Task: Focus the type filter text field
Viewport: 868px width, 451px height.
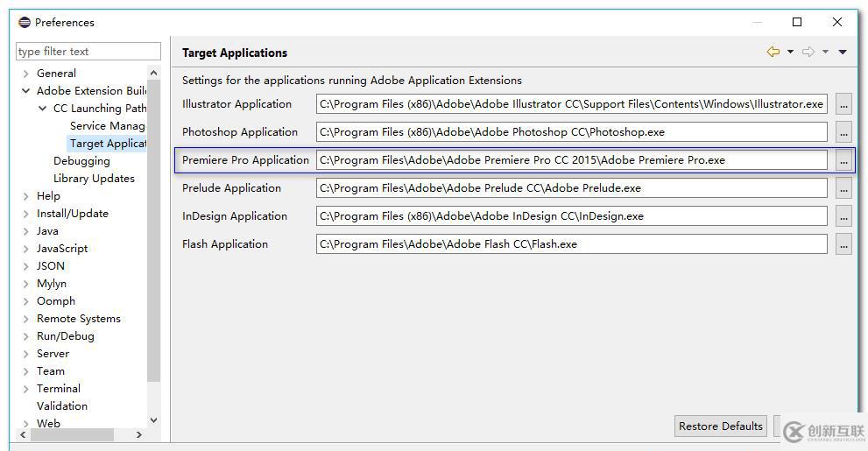Action: click(x=88, y=52)
